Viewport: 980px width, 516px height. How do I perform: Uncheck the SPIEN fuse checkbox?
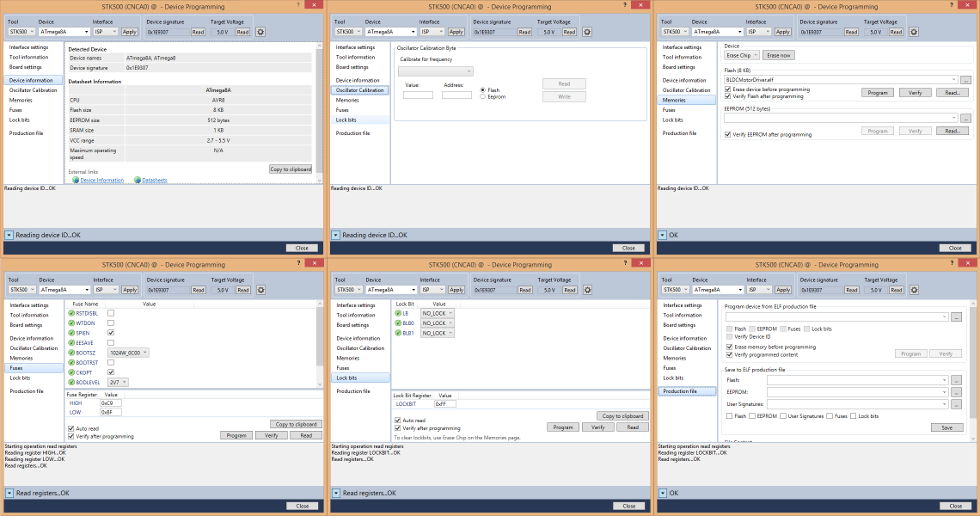tap(111, 333)
